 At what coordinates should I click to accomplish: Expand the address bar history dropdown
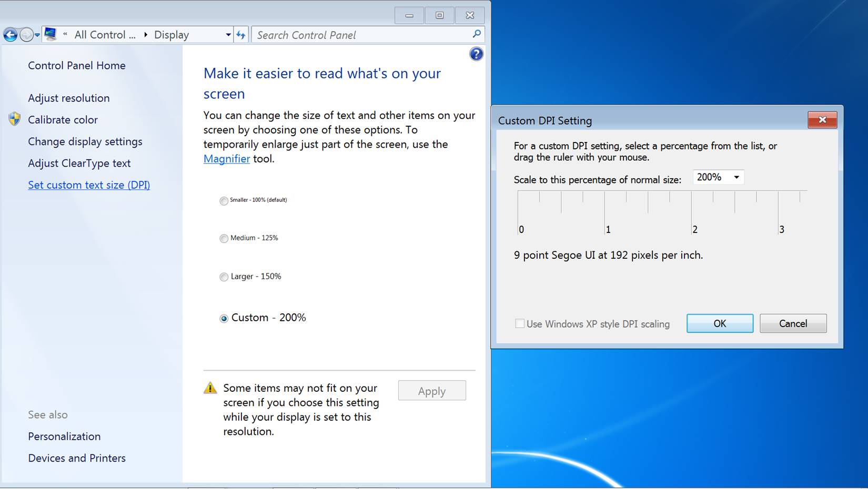pyautogui.click(x=228, y=35)
